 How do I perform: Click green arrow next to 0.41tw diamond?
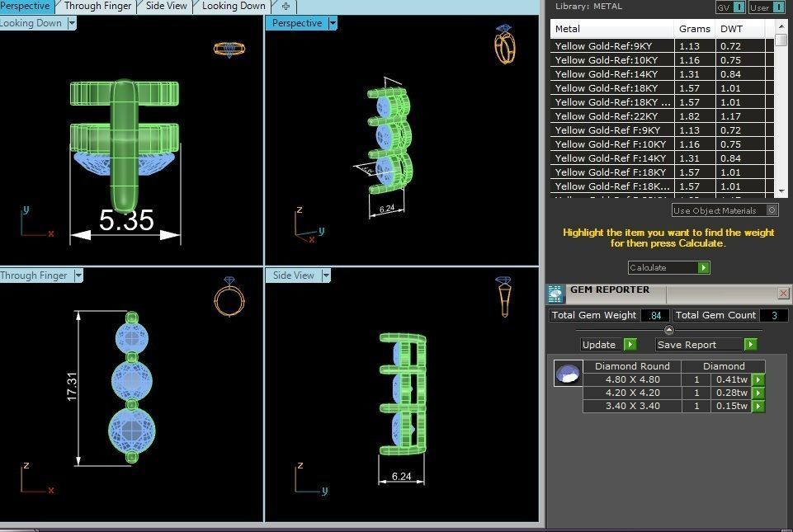(x=758, y=380)
